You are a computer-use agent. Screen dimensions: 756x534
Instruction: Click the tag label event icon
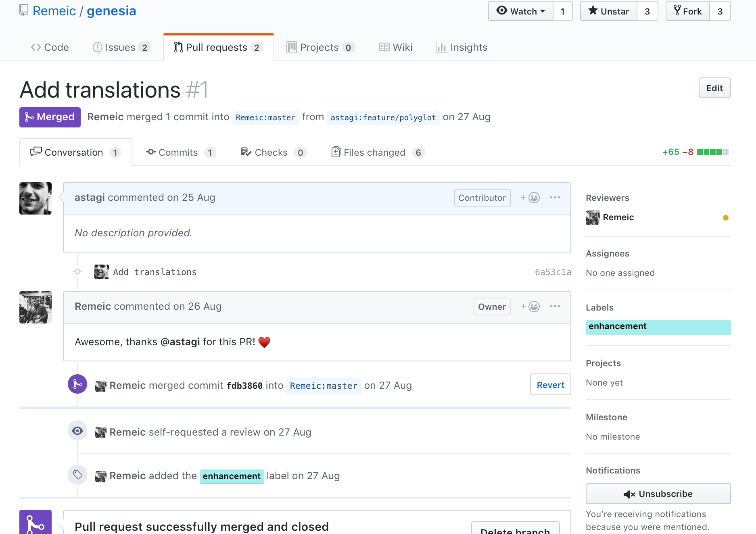[77, 475]
